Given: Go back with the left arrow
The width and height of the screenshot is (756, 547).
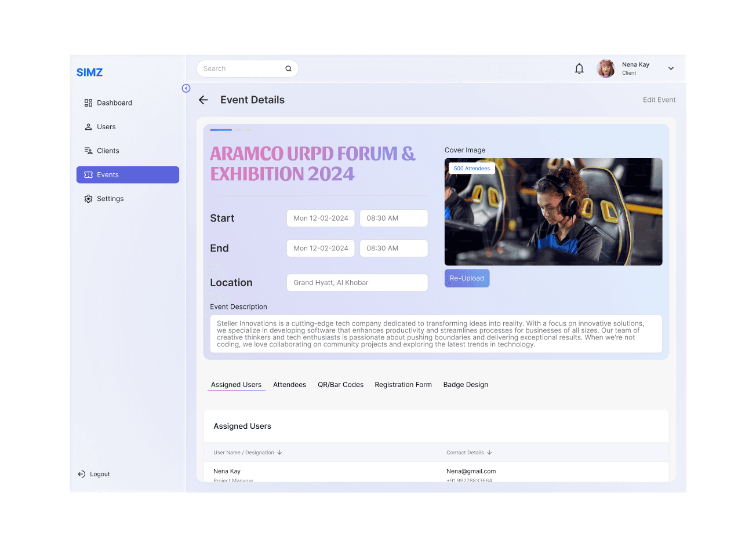Looking at the screenshot, I should 203,100.
